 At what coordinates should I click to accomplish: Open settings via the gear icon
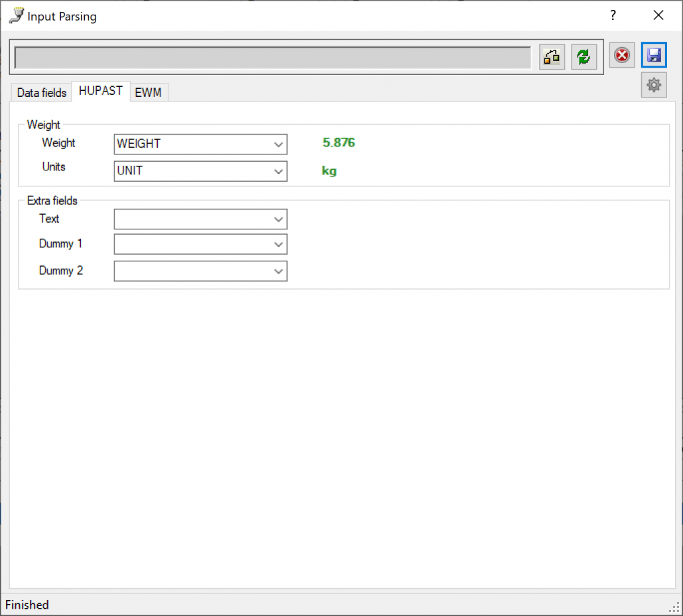tap(654, 85)
